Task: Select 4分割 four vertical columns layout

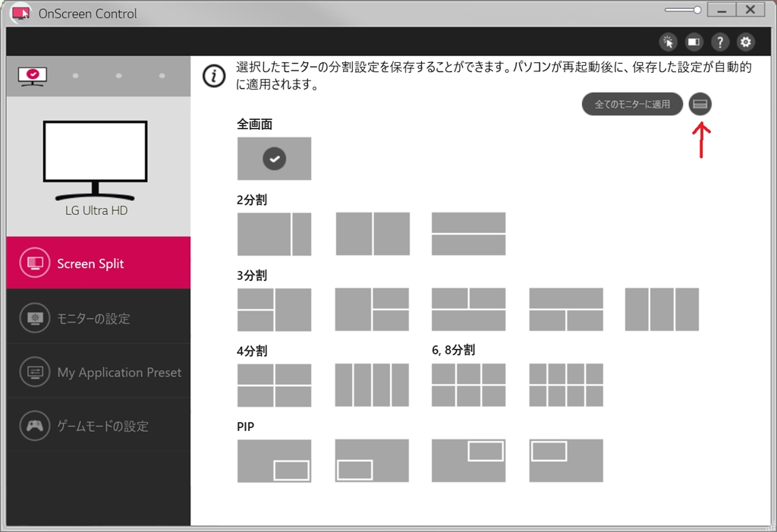Action: (372, 386)
